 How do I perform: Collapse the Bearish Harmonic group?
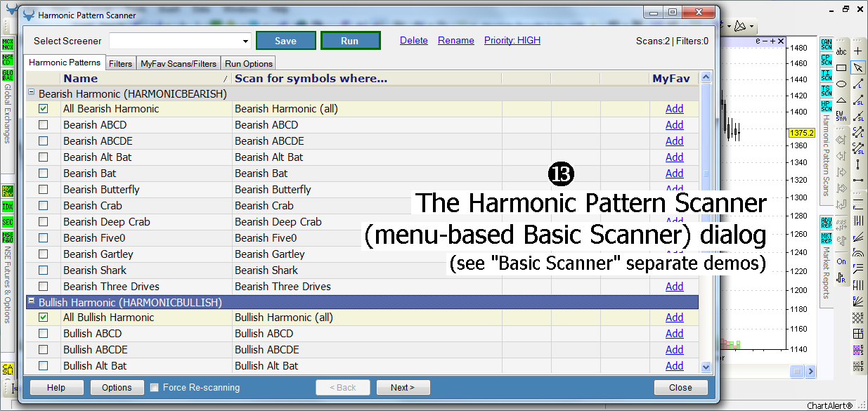(31, 93)
